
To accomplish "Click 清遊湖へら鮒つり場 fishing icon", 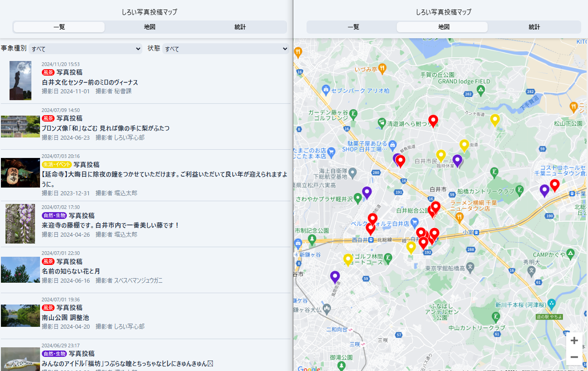I will coord(382,123).
